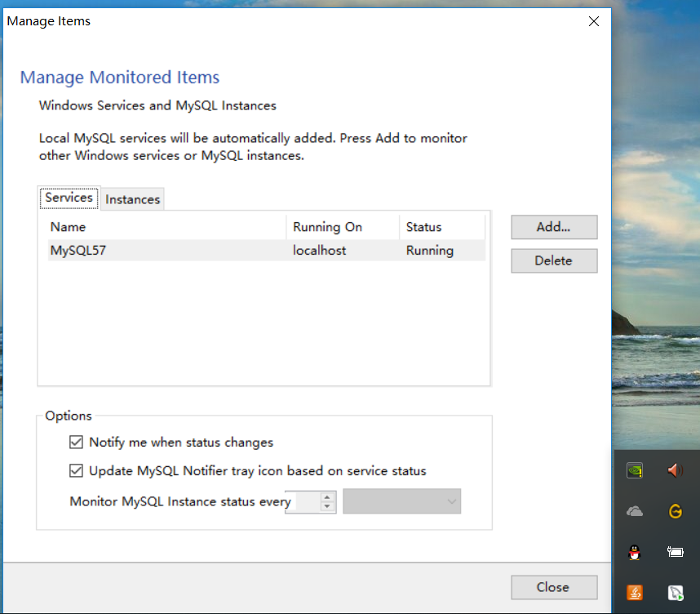This screenshot has width=700, height=614.
Task: Click the MySQL Notifier dolphin tray icon
Action: (x=675, y=593)
